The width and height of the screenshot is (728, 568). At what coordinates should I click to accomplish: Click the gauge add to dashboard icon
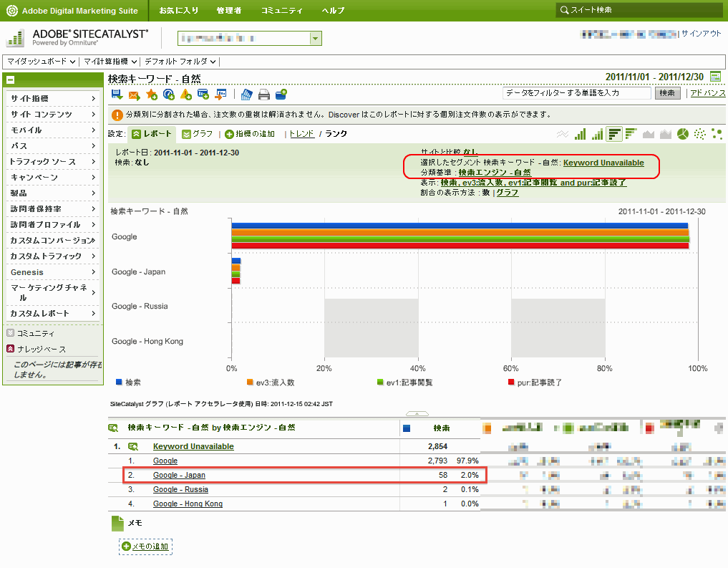[168, 95]
